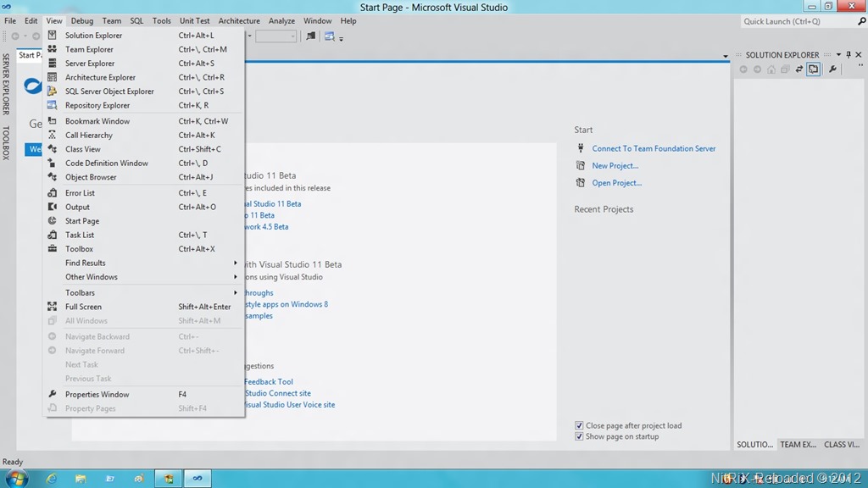The width and height of the screenshot is (868, 488).
Task: Click the Solution Explorer icon in View menu
Action: pyautogui.click(x=53, y=36)
